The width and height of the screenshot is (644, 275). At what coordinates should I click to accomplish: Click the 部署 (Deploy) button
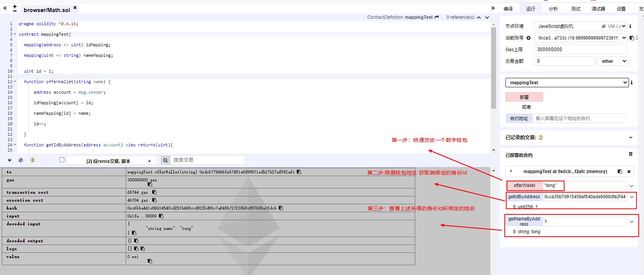(524, 97)
